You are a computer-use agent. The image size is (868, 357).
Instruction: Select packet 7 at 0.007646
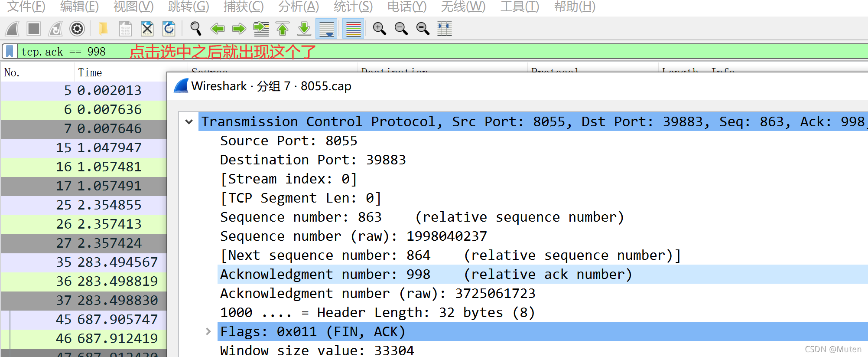84,129
